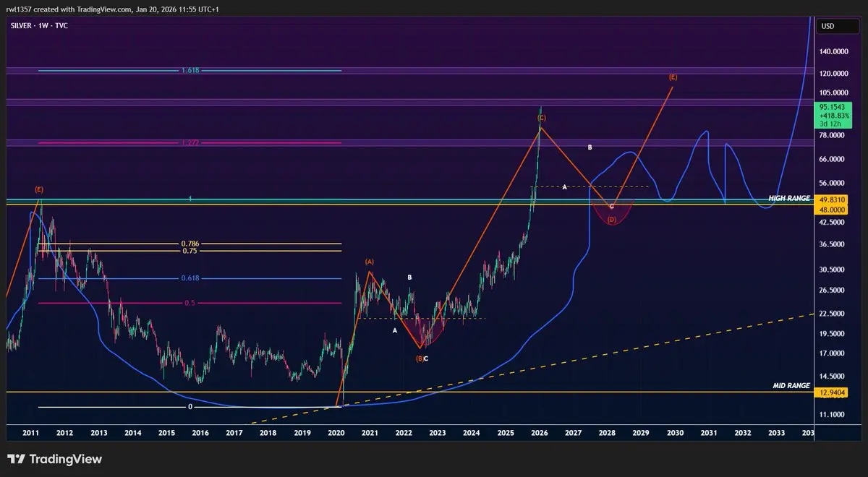Click the 2023 year on time axis
Screen dimensions: 868x477
coord(437,433)
